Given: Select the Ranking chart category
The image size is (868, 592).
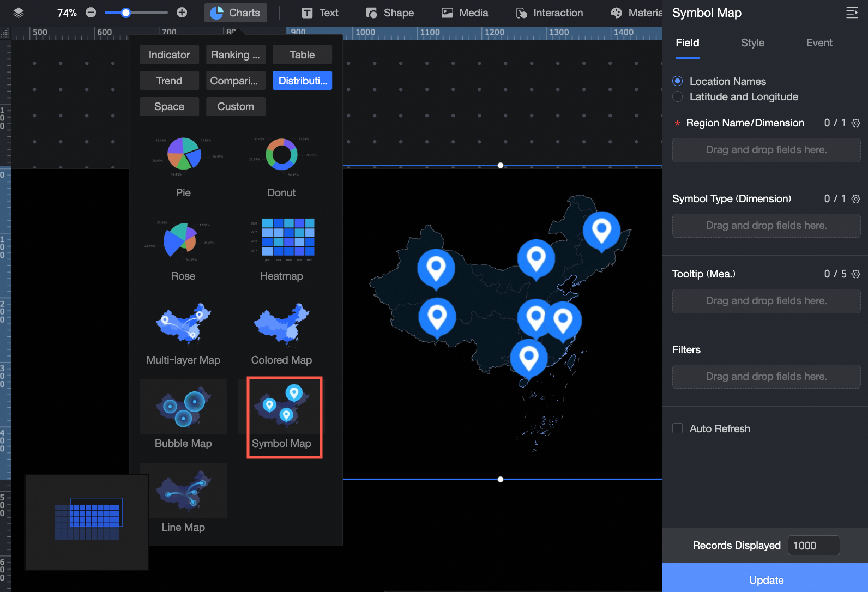Looking at the screenshot, I should point(236,55).
